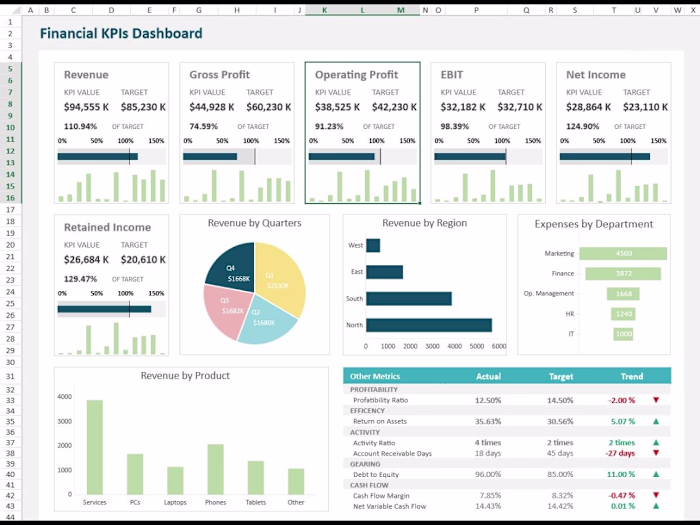This screenshot has height=525, width=700.
Task: Select Retained Income card title
Action: [107, 227]
